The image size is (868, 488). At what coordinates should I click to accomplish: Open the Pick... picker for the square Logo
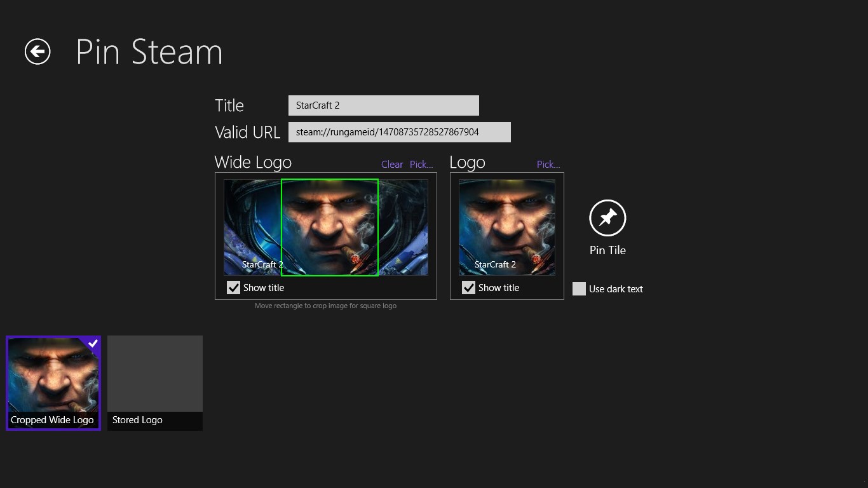(x=548, y=164)
